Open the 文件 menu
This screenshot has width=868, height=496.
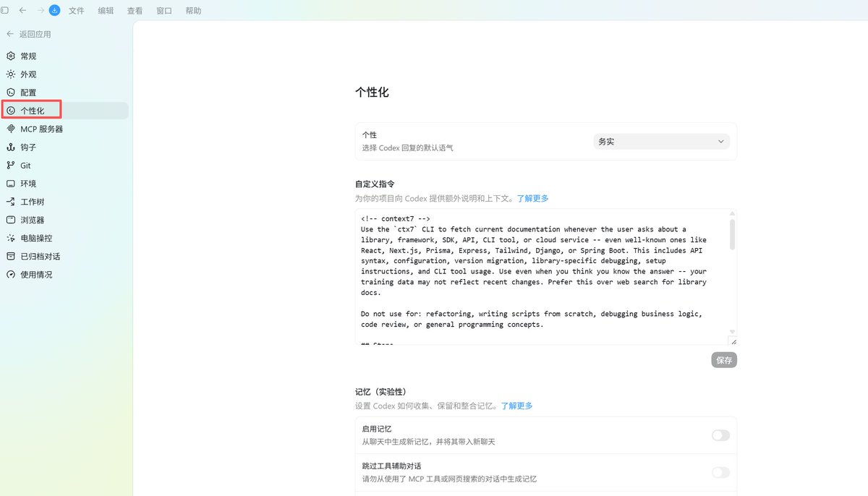coord(77,11)
